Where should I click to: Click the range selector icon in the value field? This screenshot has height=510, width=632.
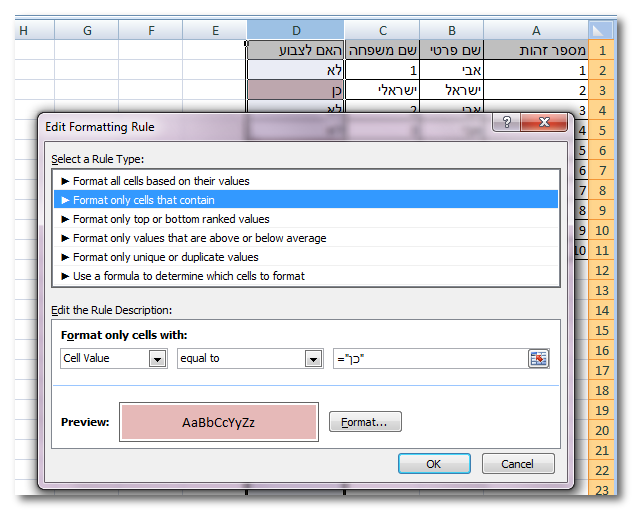coord(539,359)
